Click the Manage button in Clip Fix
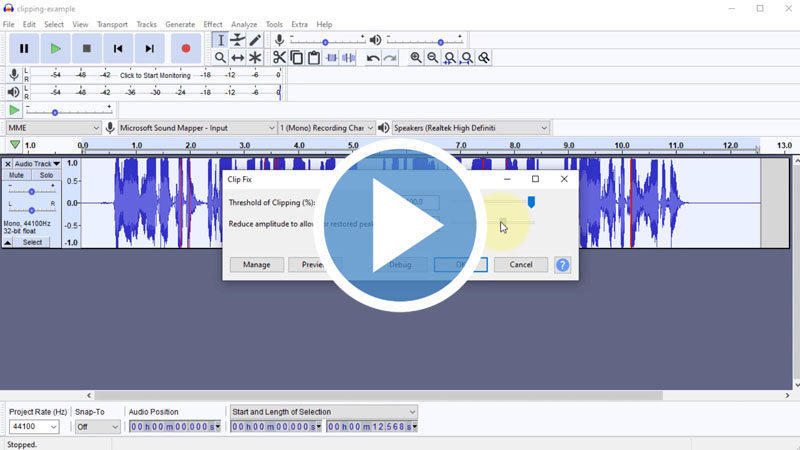Viewport: 800px width, 450px height. 256,265
